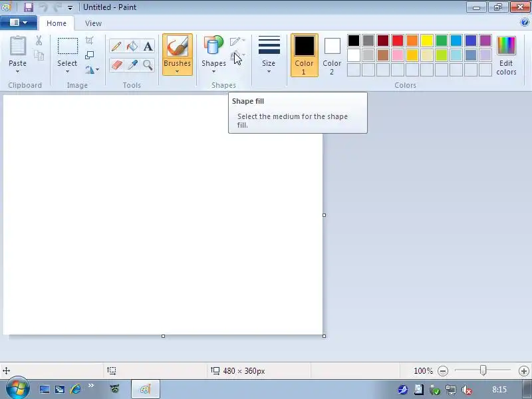
Task: Select the Color picker eyedropper tool
Action: (x=132, y=65)
